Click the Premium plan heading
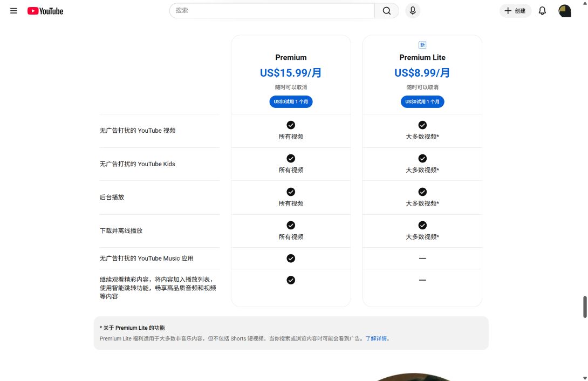The image size is (588, 381). tap(291, 57)
